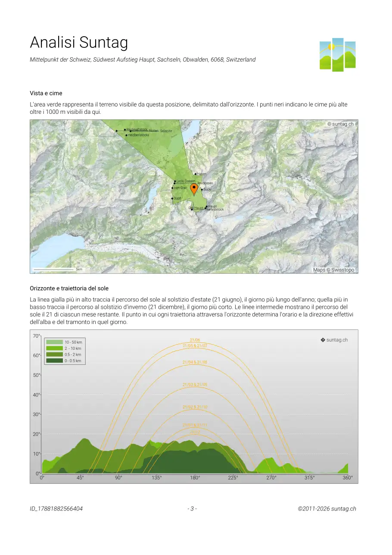Click the "21/03 & 21/09" sun path label
This screenshot has width=392, height=555.
click(x=195, y=384)
